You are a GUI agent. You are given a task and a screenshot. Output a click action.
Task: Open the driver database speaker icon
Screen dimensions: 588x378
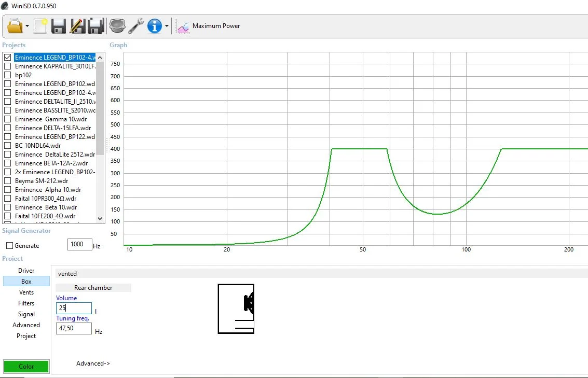point(117,25)
